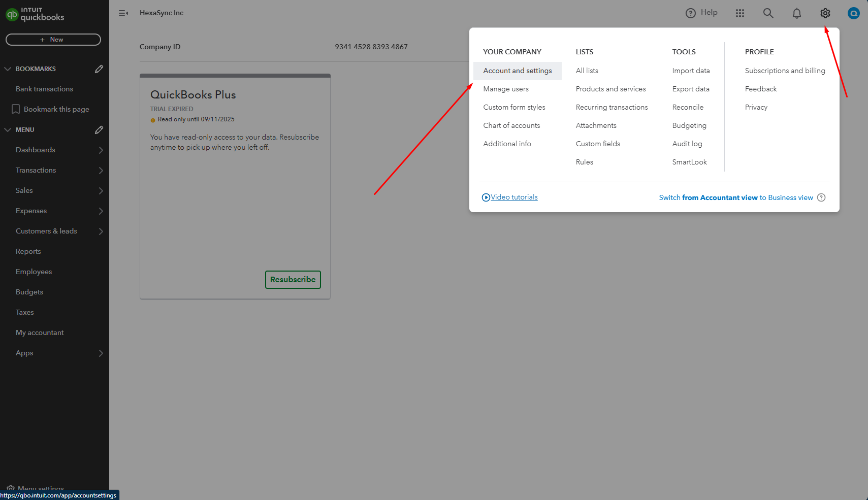Expand the Expenses submenu arrow

pos(101,211)
